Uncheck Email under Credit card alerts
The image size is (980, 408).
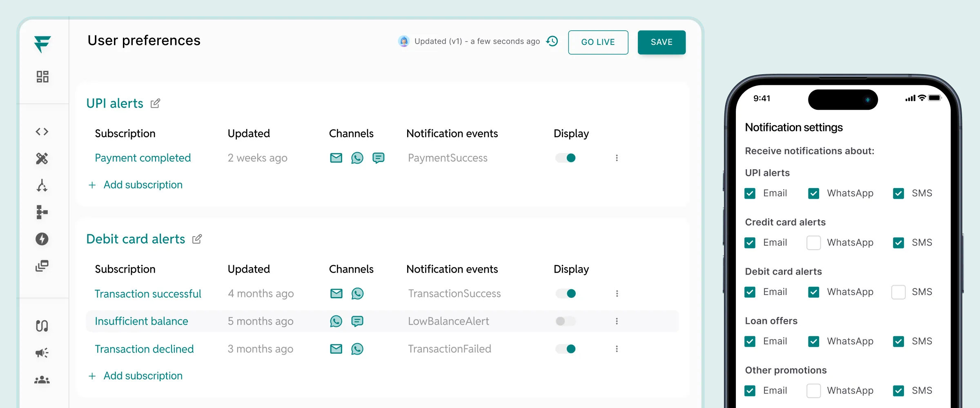tap(750, 243)
